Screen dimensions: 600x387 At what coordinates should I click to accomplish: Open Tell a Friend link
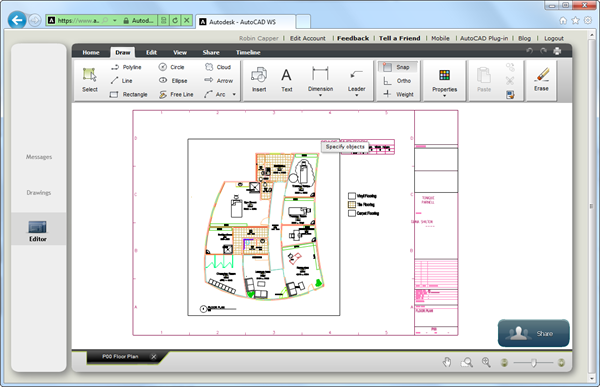pyautogui.click(x=399, y=38)
